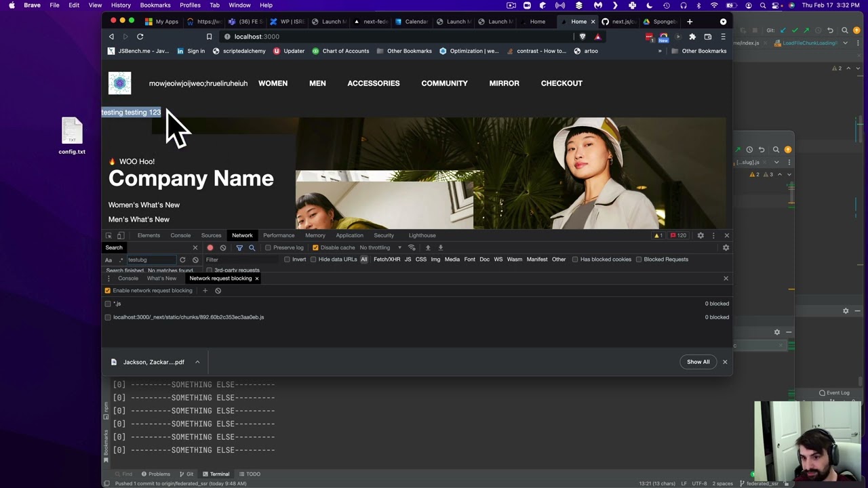
Task: Import HAR file upload arrow
Action: tap(428, 248)
